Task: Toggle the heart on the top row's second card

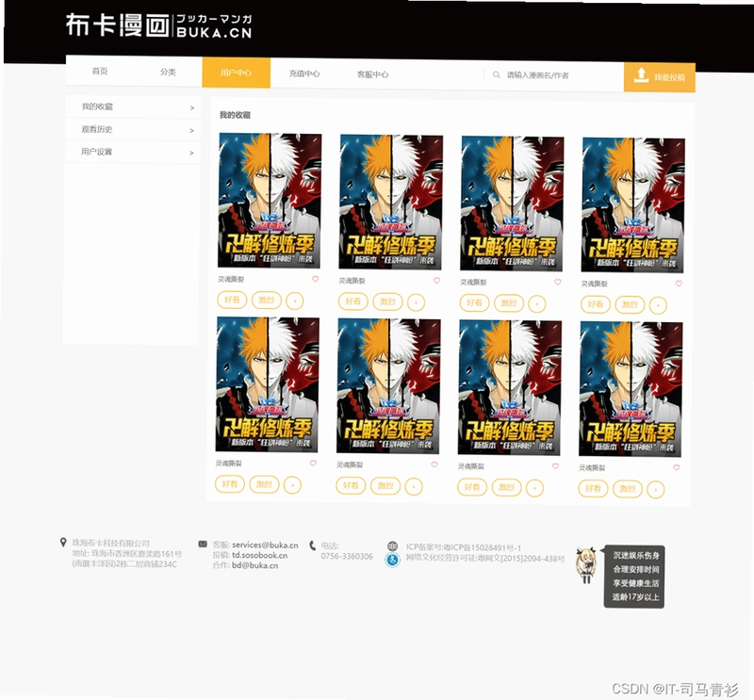Action: (436, 281)
